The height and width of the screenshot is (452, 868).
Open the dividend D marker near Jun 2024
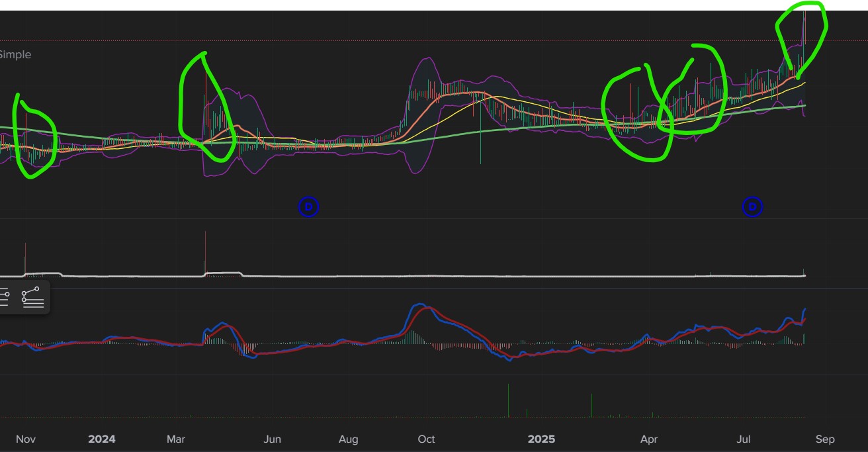tap(308, 207)
